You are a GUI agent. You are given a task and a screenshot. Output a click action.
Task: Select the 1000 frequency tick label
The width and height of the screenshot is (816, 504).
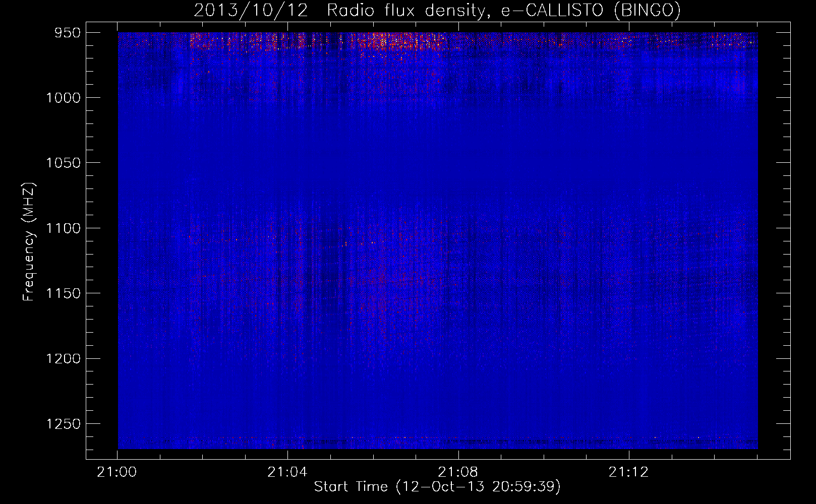point(64,98)
